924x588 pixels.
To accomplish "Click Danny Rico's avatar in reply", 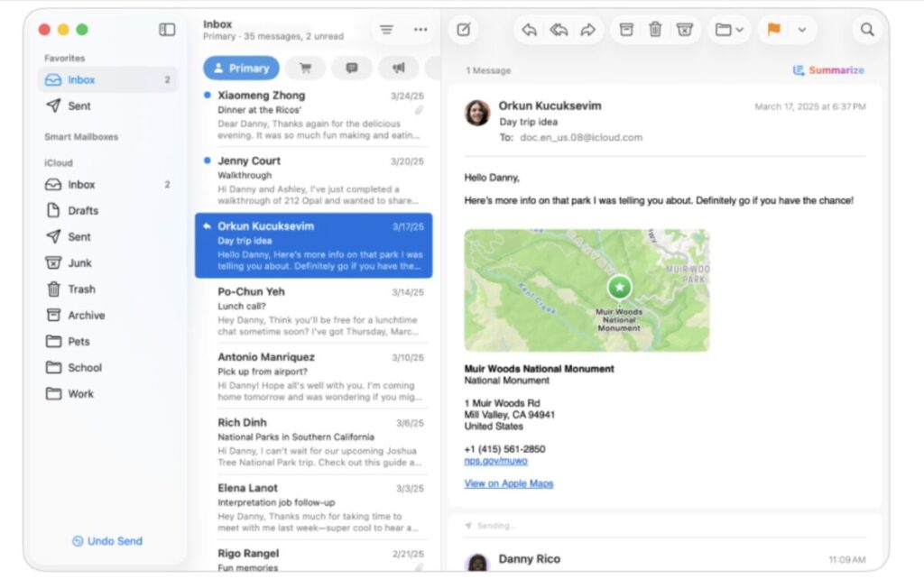I will point(477,563).
